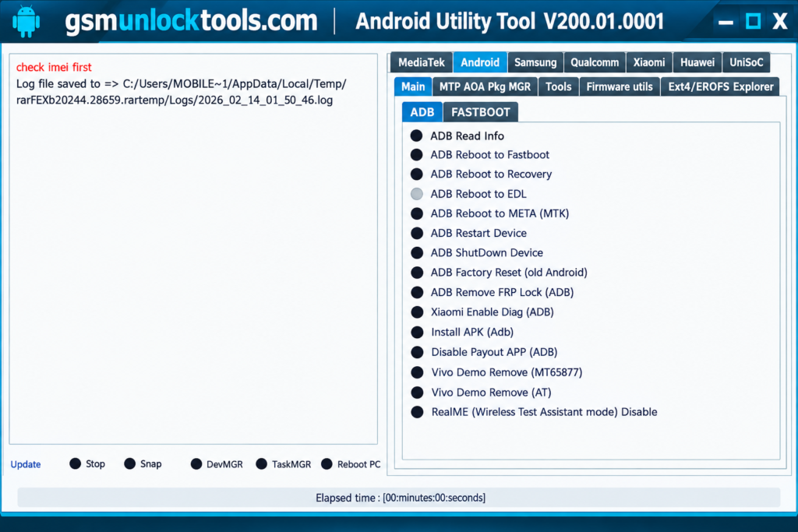
Task: Maximize the Android Utility Tool window
Action: point(753,21)
